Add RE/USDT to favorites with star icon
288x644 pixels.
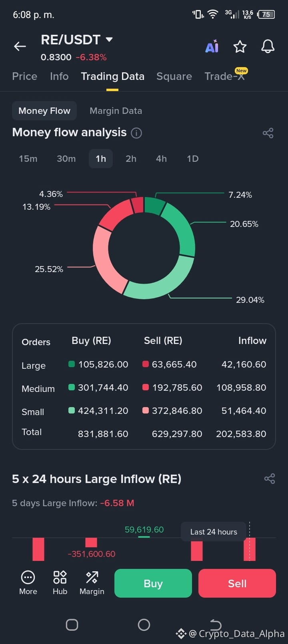pyautogui.click(x=240, y=47)
